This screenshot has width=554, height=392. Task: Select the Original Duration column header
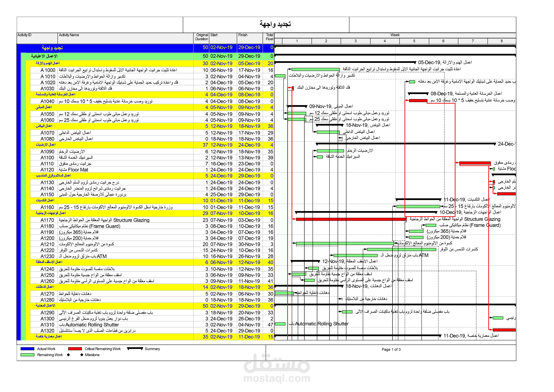[202, 37]
